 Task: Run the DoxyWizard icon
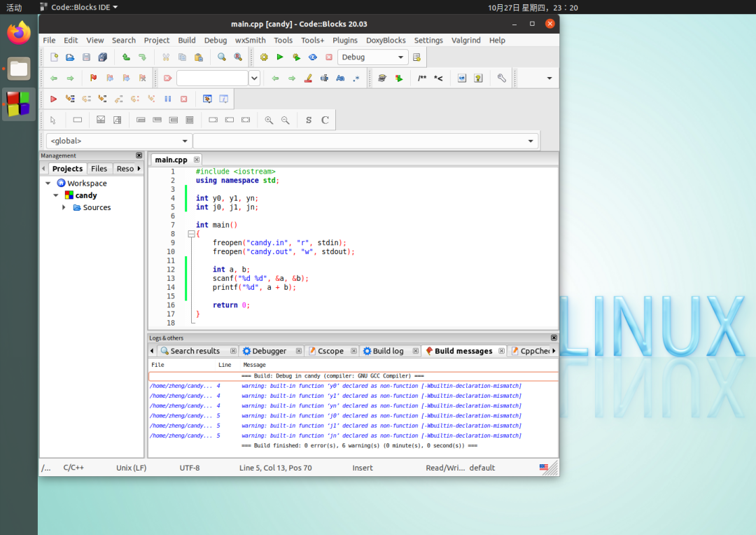pyautogui.click(x=382, y=78)
